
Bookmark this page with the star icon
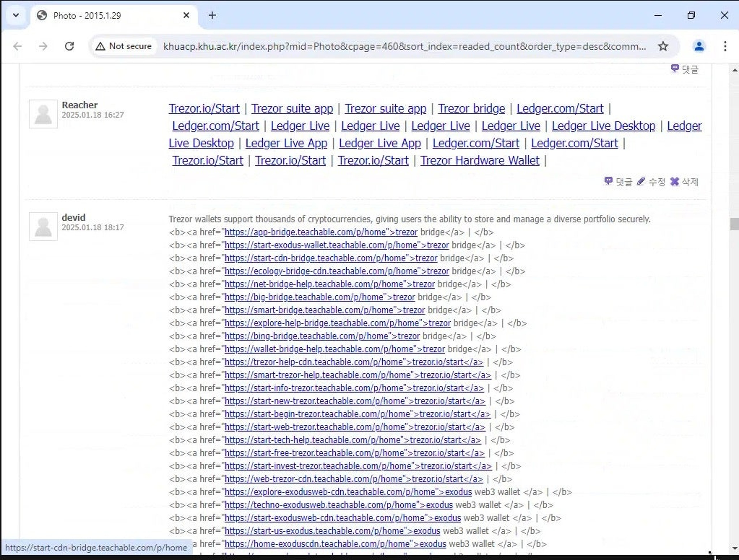click(663, 46)
